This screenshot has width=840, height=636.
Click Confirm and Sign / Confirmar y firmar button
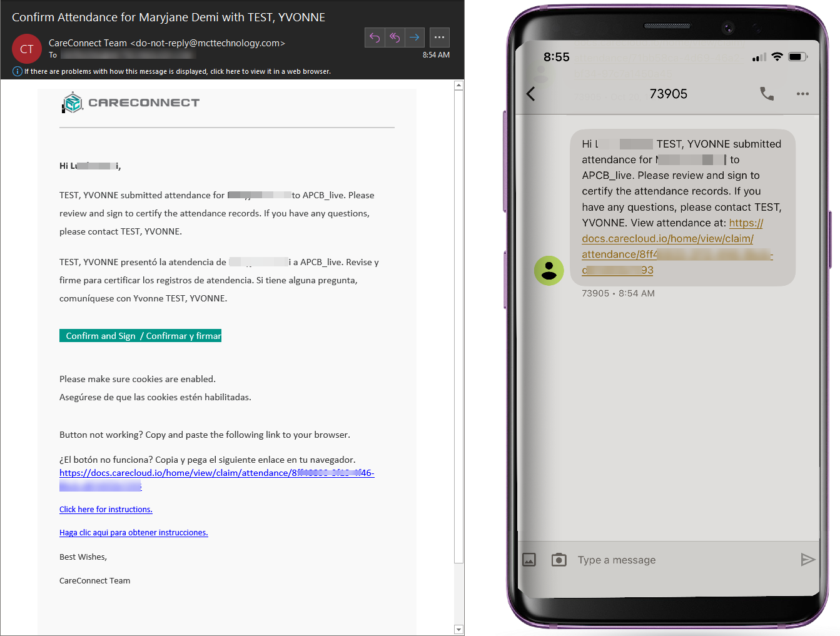[141, 336]
